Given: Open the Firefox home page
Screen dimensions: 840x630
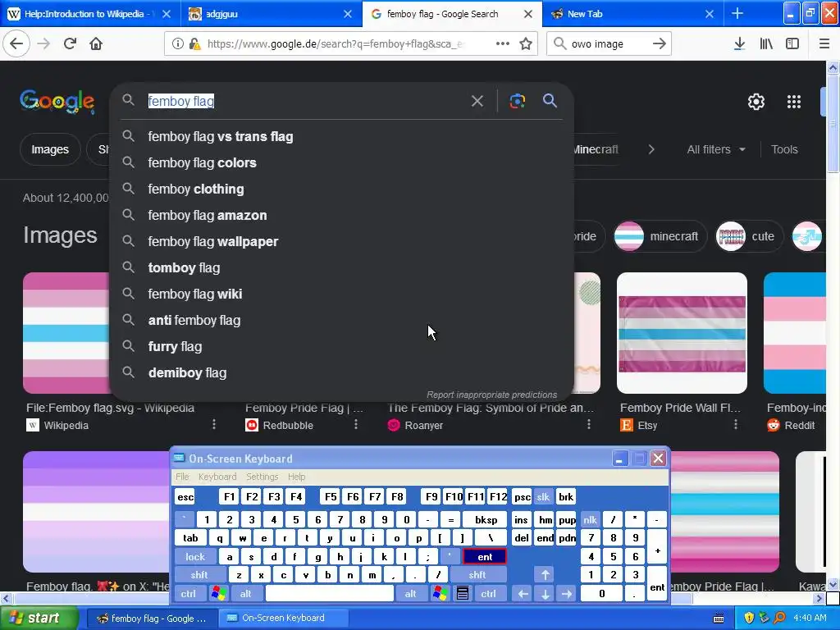Looking at the screenshot, I should (x=96, y=43).
